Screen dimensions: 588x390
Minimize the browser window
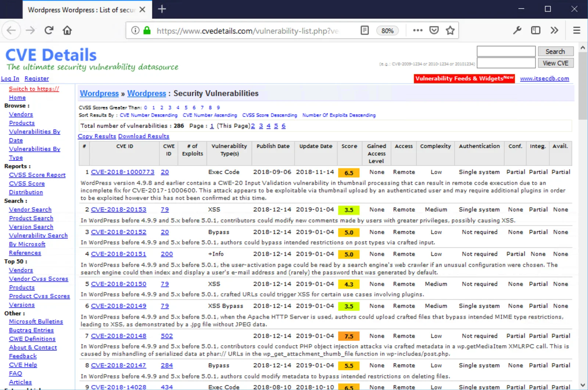(x=521, y=9)
